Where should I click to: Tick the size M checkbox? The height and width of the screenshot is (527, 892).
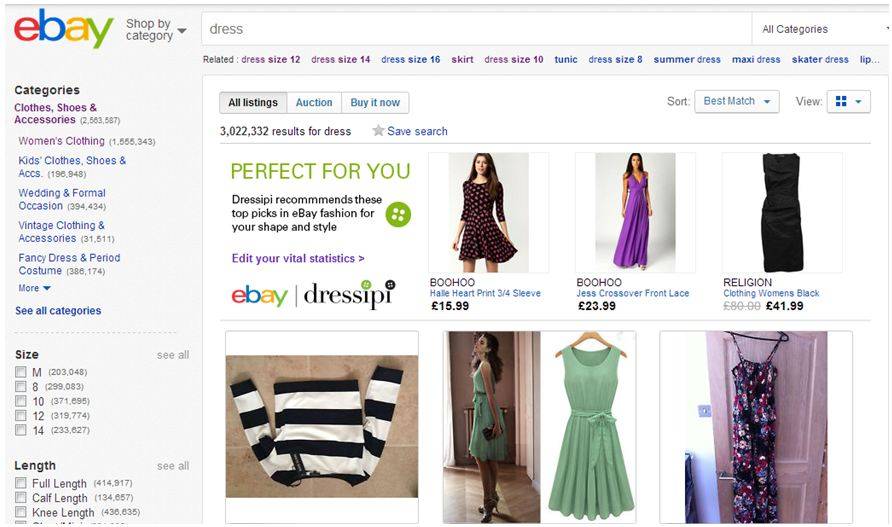(x=21, y=372)
